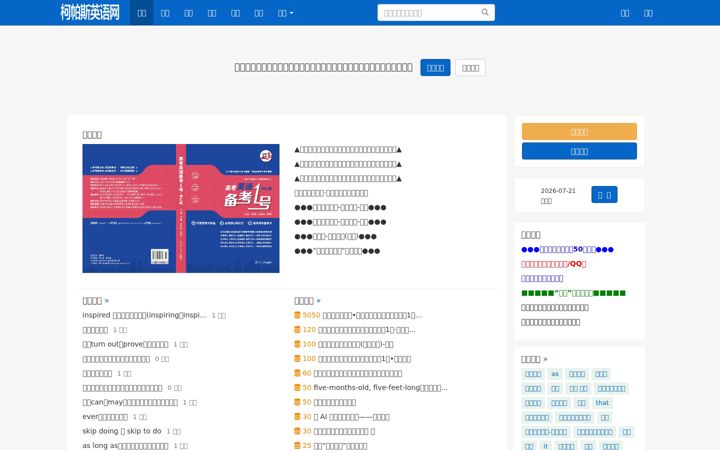Select the highlighted active navigation tab
Image resolution: width=720 pixels, height=450 pixels.
click(142, 13)
